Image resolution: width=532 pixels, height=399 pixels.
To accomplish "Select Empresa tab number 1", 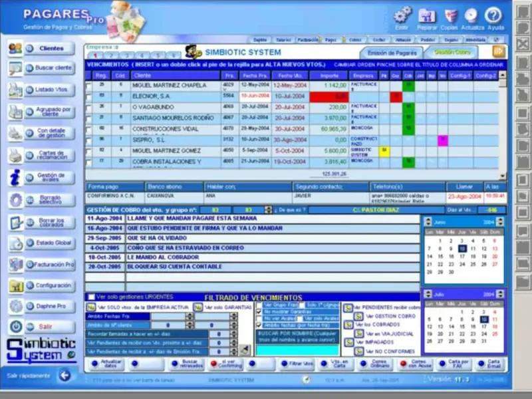I will [x=95, y=55].
